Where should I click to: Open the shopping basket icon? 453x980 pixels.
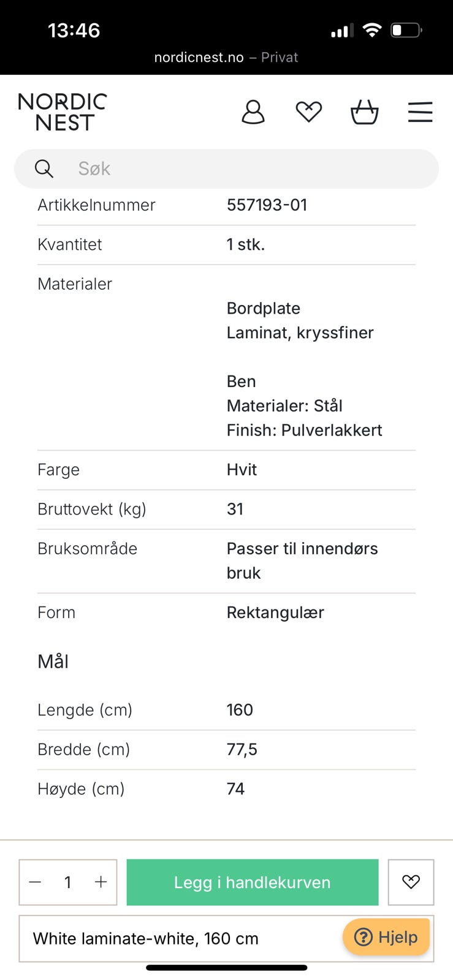click(364, 112)
